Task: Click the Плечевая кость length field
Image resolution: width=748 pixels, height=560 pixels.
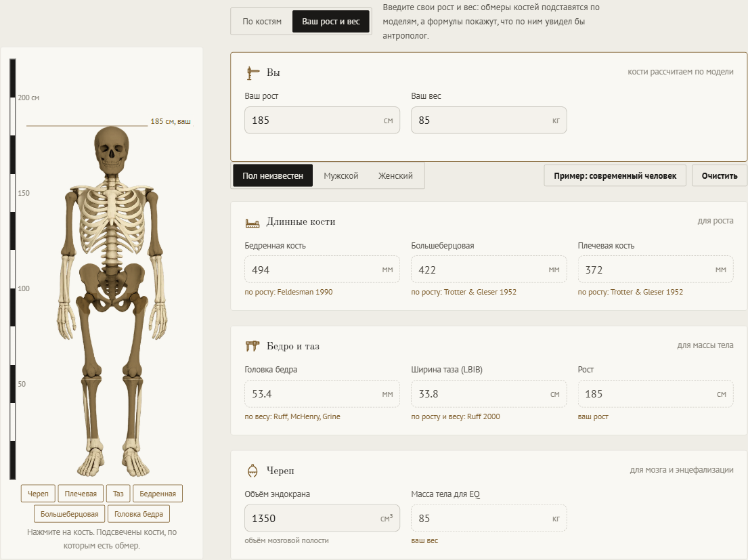Action: tap(655, 270)
